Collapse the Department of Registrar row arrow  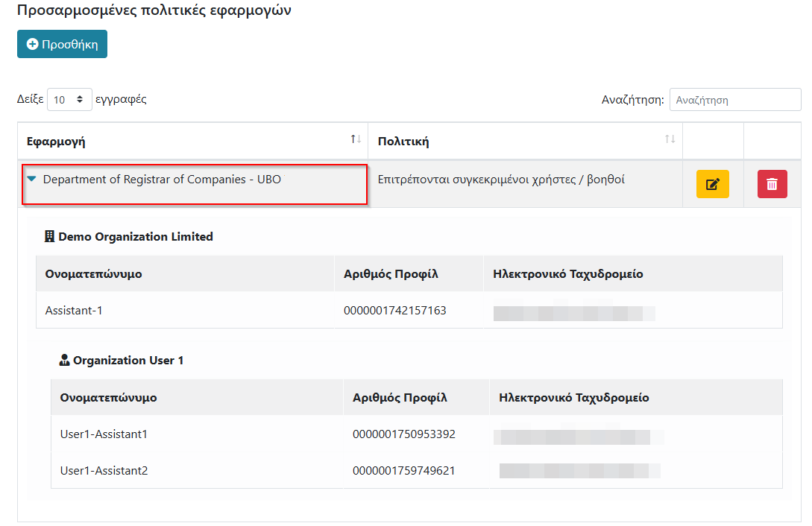[31, 180]
